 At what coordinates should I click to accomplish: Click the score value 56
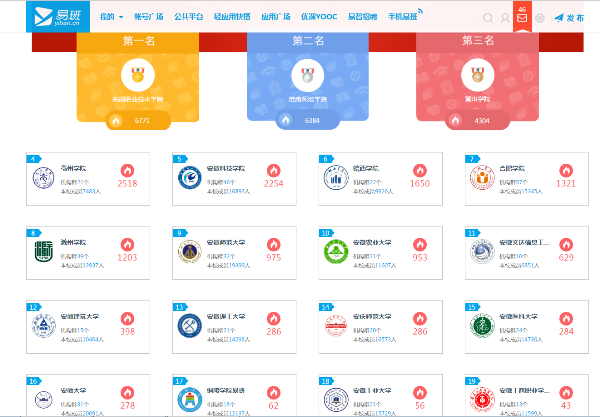pos(420,406)
